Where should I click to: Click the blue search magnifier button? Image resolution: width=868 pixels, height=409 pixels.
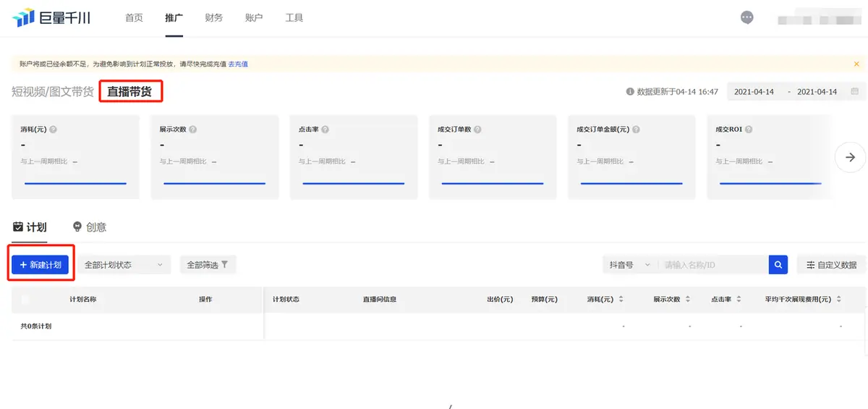click(778, 265)
